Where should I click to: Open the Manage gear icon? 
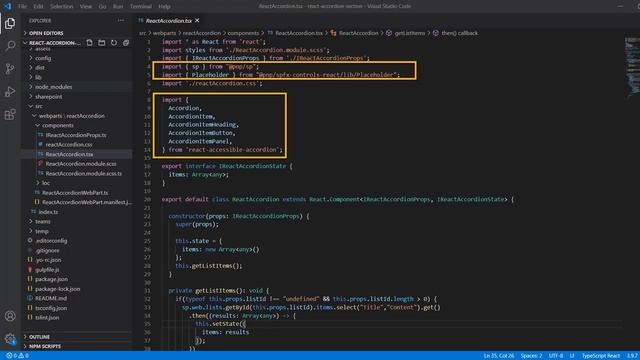click(x=10, y=339)
